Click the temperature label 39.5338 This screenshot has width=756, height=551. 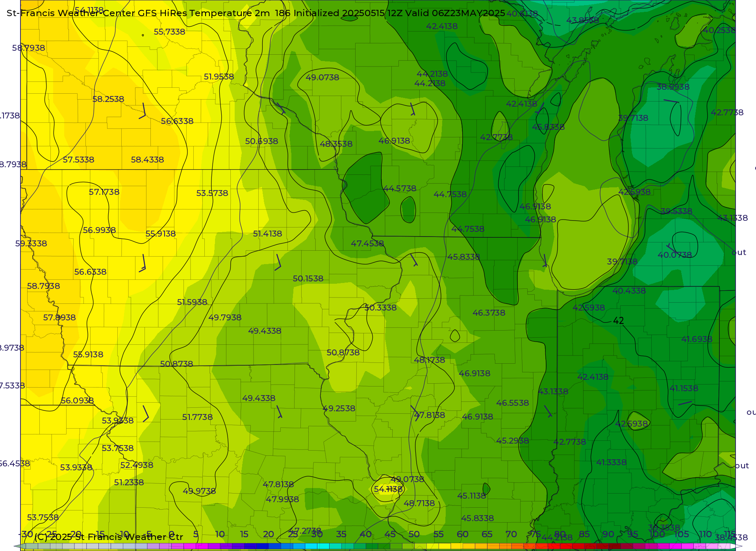[676, 211]
